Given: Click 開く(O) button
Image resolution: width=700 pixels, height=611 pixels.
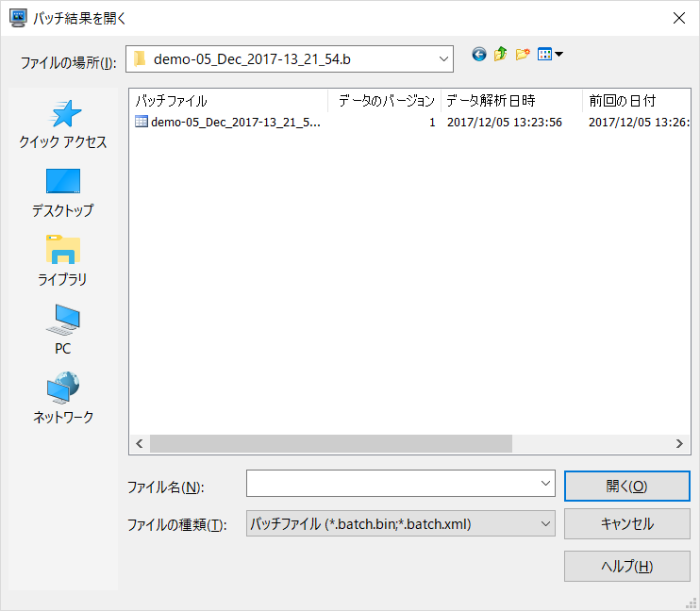Looking at the screenshot, I should (x=626, y=486).
